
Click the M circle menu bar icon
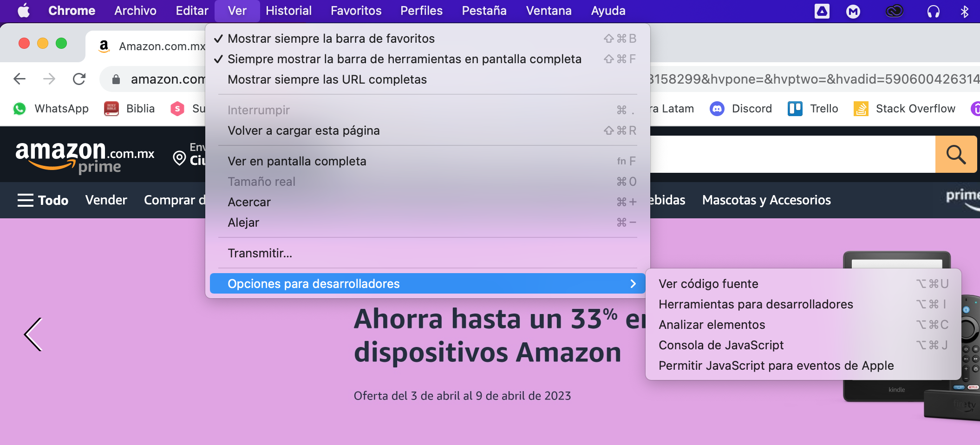(x=853, y=11)
